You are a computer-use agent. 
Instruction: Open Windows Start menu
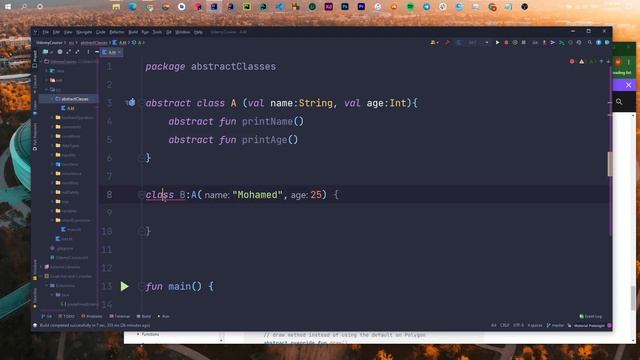(8, 7)
